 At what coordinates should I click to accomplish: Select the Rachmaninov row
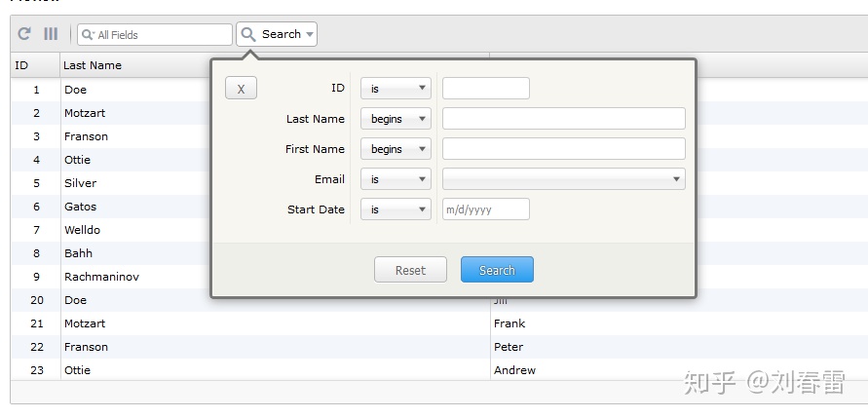pyautogui.click(x=111, y=277)
